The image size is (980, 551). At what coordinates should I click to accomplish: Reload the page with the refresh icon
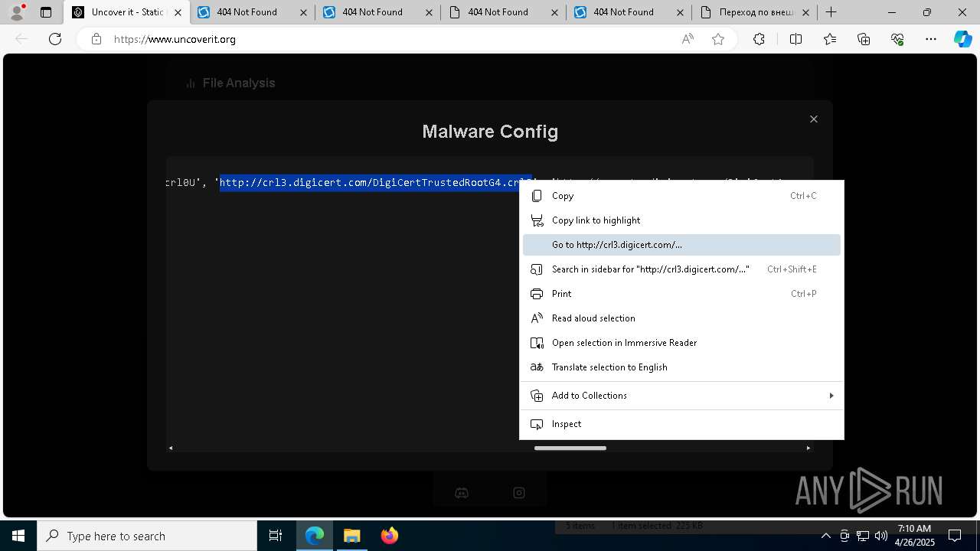[x=55, y=39]
